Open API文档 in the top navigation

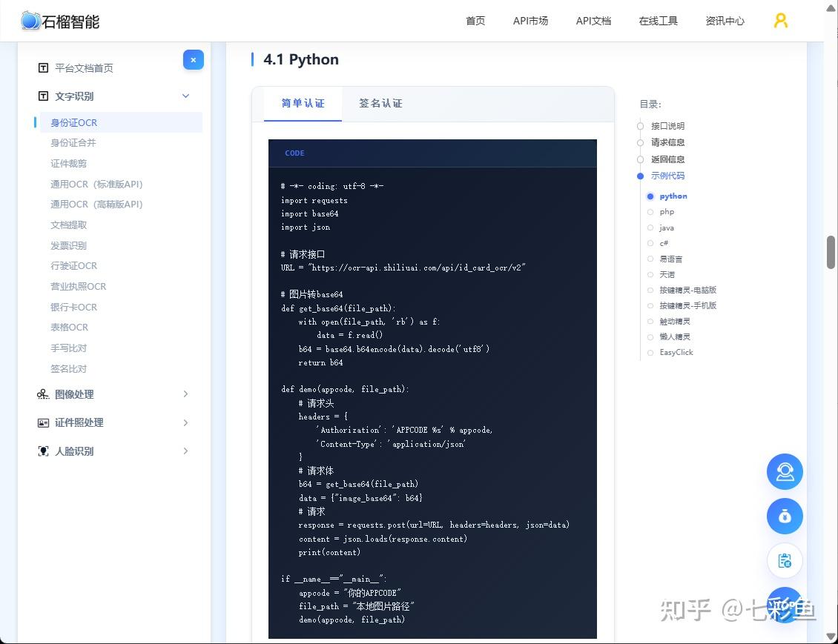click(x=593, y=21)
